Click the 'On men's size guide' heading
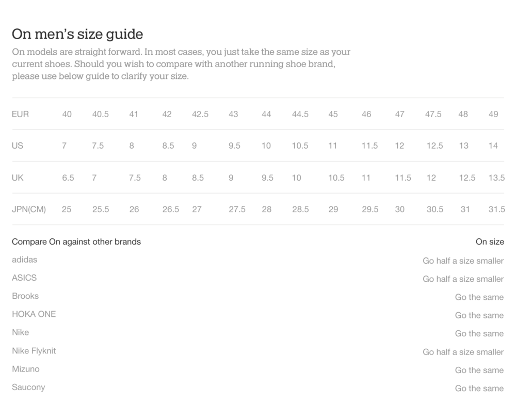 click(77, 34)
